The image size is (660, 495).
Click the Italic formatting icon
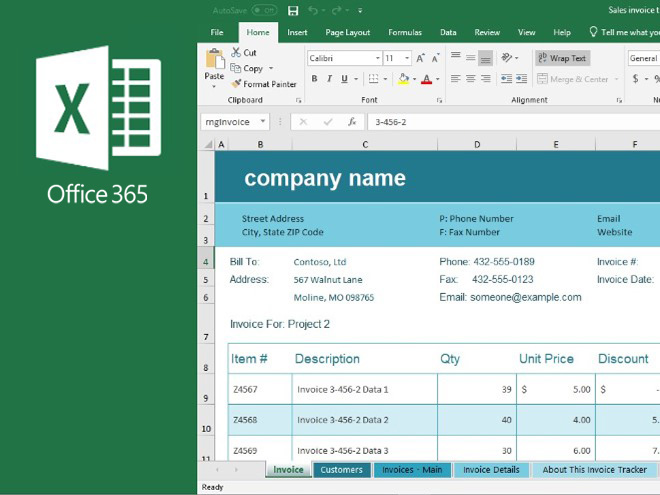[329, 79]
